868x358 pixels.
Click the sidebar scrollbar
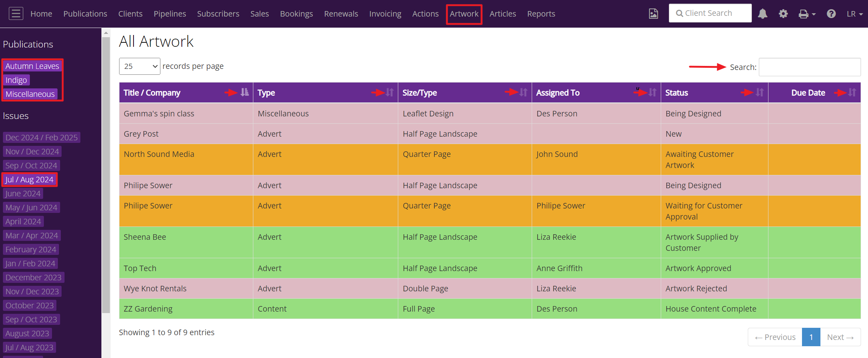click(x=106, y=175)
